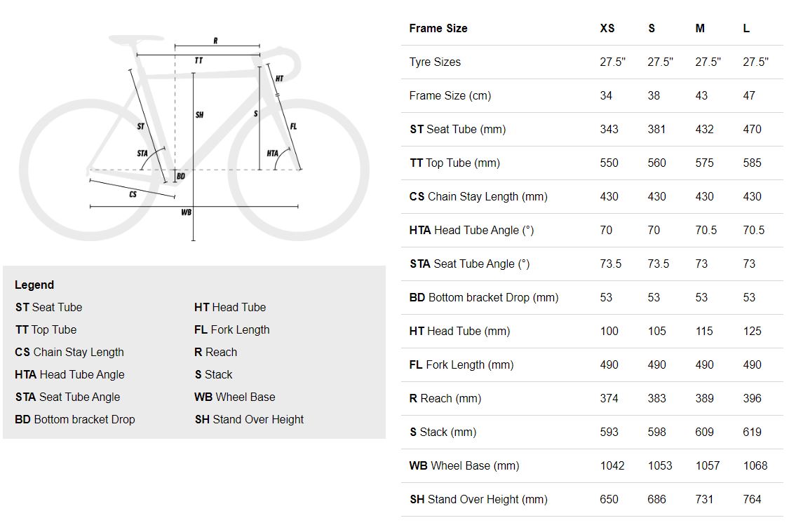Click the 1068 wheel base value
Screen dimensions: 796x532
pos(755,465)
